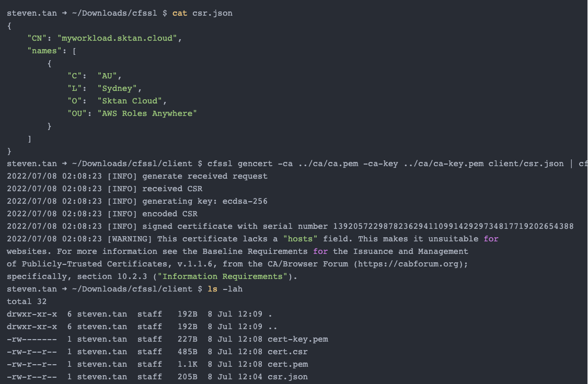Click the "Sydney" locality value
The width and height of the screenshot is (588, 384).
coord(120,88)
